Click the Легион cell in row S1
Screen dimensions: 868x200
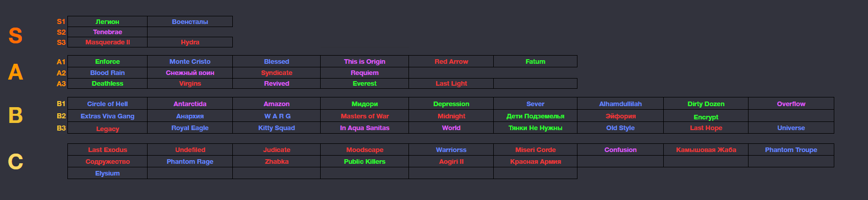(107, 21)
